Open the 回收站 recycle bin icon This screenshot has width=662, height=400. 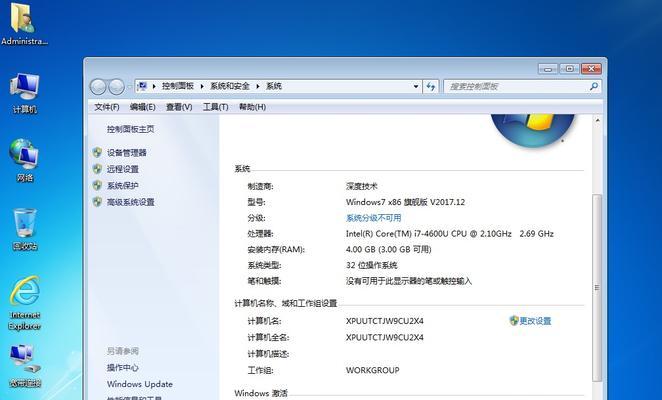(x=24, y=229)
